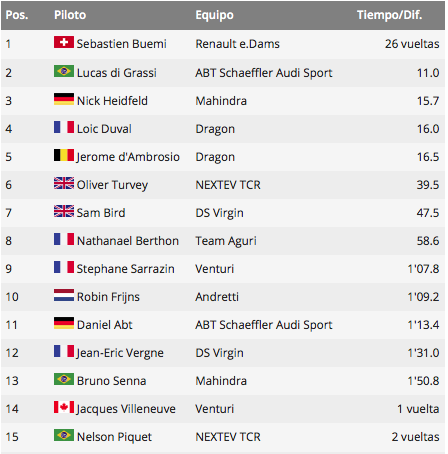Click the Team Aguri team entry
Screen dimensions: 448x454
coord(226,241)
